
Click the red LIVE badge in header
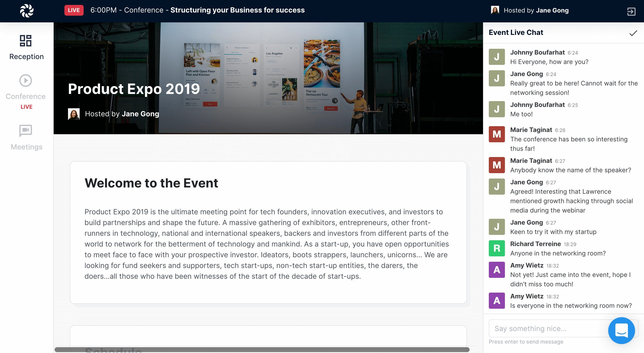pos(74,10)
